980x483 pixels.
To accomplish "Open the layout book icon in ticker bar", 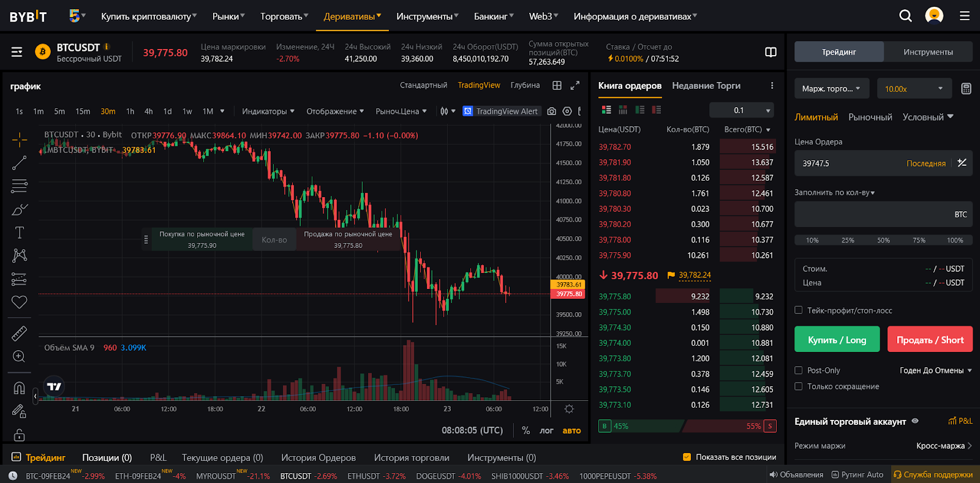I will [x=771, y=52].
